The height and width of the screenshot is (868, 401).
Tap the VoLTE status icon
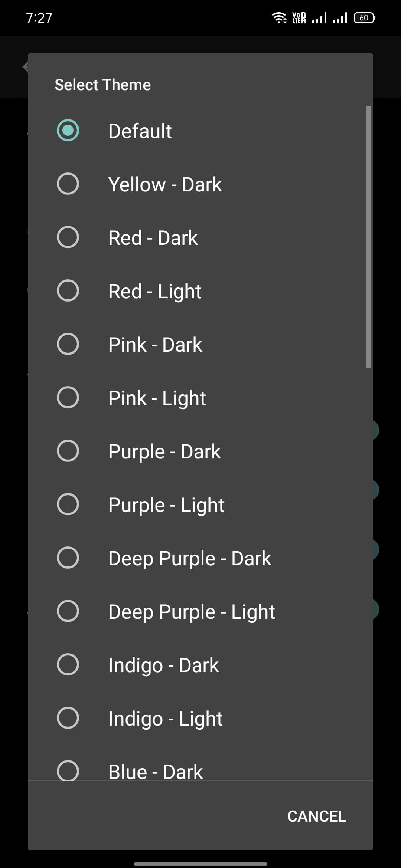(299, 18)
